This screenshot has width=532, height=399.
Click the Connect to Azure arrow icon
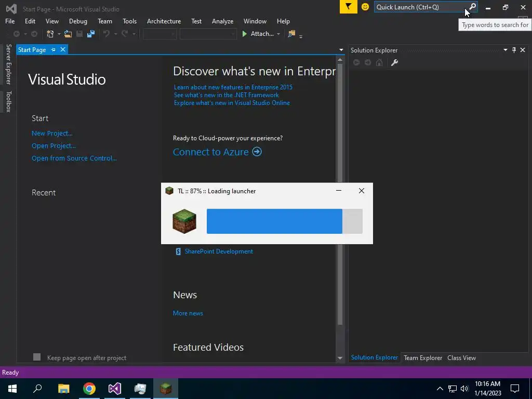click(257, 151)
